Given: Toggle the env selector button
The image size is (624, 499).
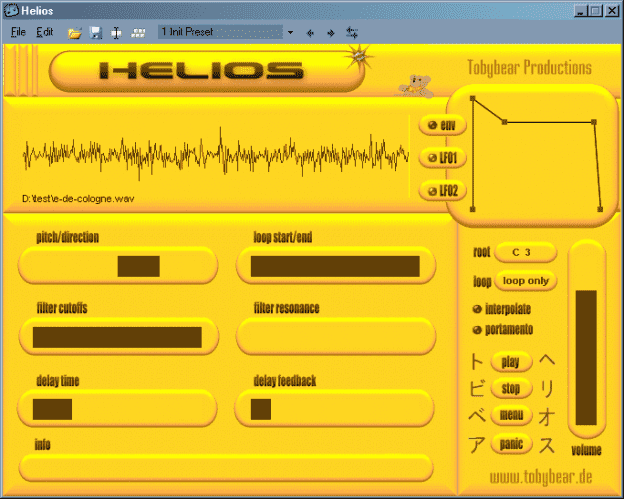Looking at the screenshot, I should pyautogui.click(x=442, y=125).
